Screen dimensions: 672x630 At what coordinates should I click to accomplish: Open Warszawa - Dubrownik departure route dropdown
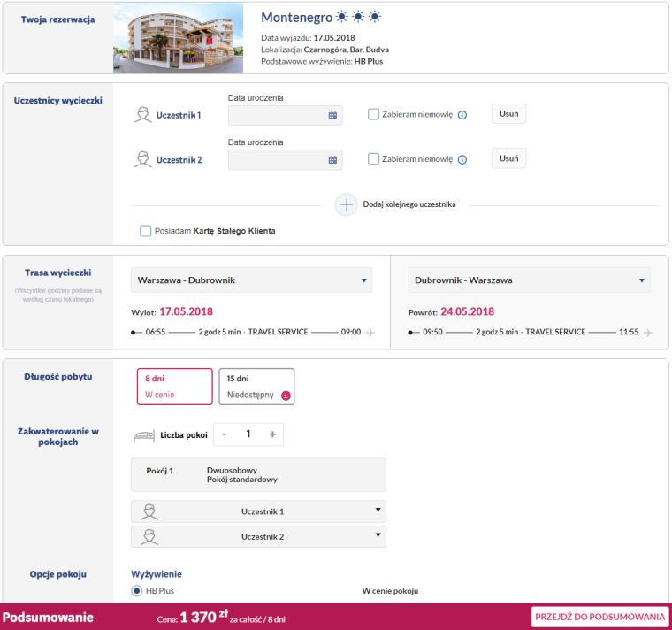252,280
